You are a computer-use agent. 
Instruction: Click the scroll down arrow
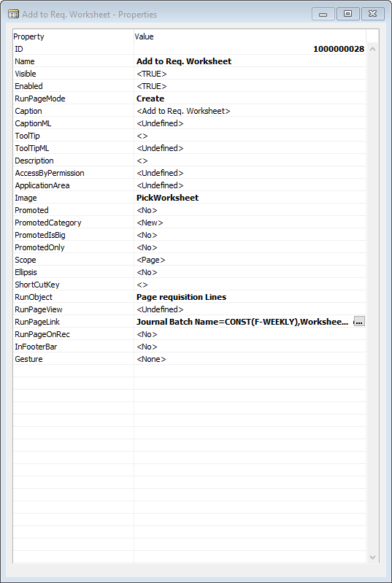pos(372,557)
